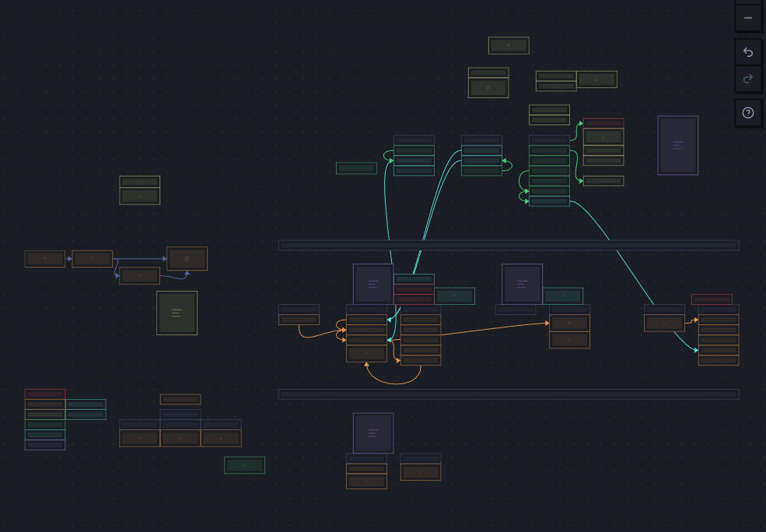Viewport: 766px width, 532px height.
Task: Select the purple note node beside the red-bordered rows
Action: click(373, 284)
